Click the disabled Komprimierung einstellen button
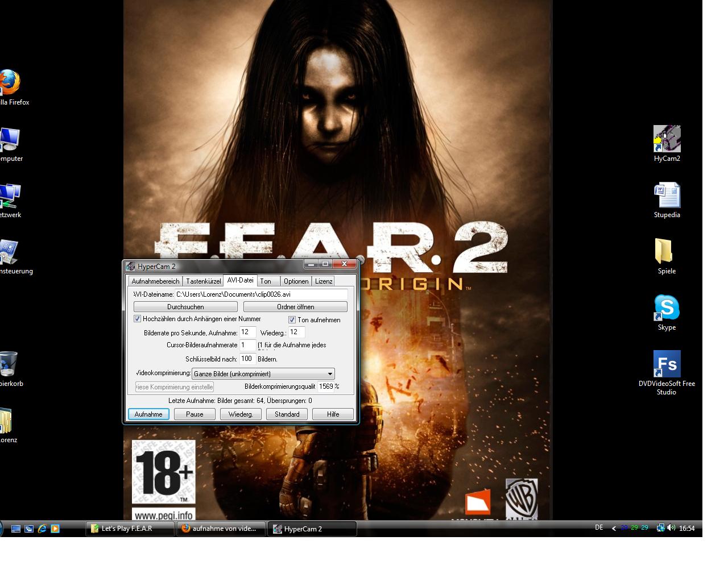The height and width of the screenshot is (582, 728). (175, 387)
